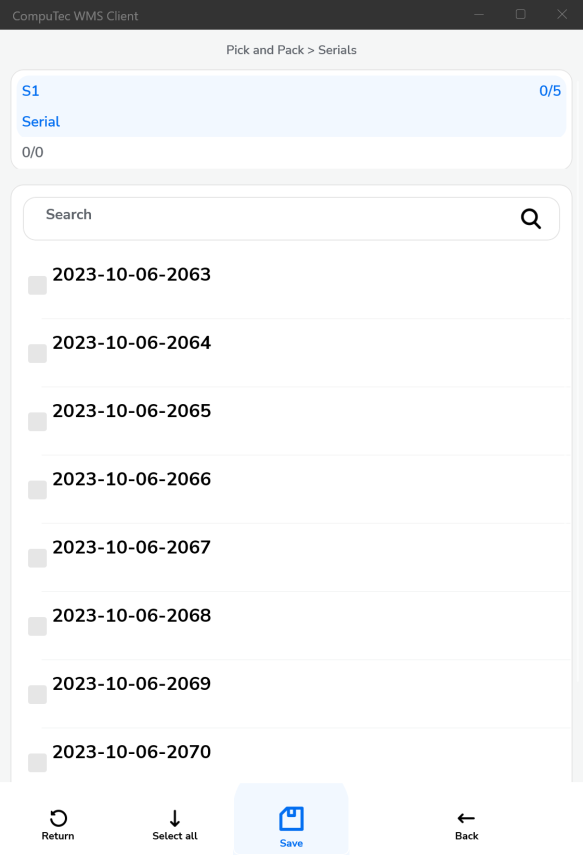583x855 pixels.
Task: Select the 2023-10-06-2070 serial checkbox
Action: 37,762
